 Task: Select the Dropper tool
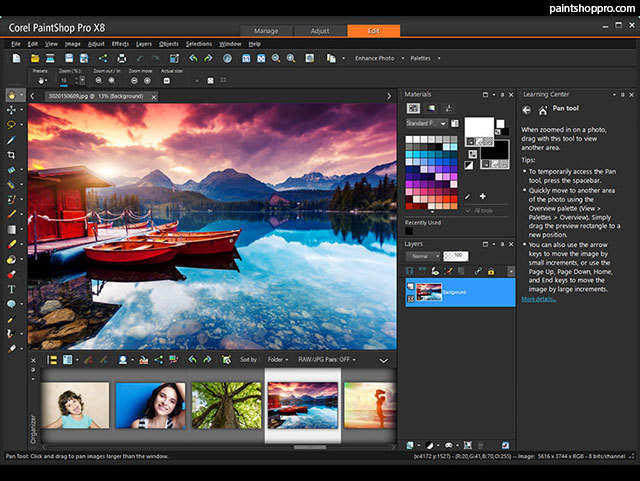coord(11,140)
